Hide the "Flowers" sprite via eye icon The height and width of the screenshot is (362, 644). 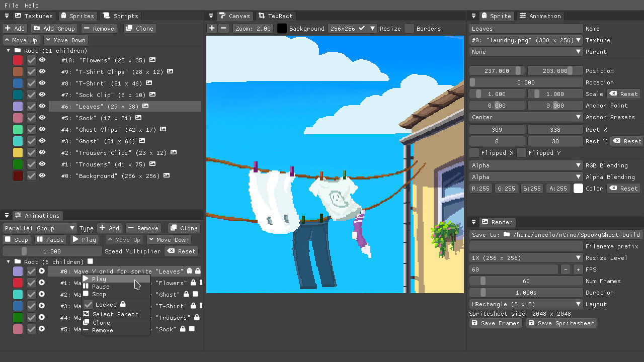click(42, 60)
